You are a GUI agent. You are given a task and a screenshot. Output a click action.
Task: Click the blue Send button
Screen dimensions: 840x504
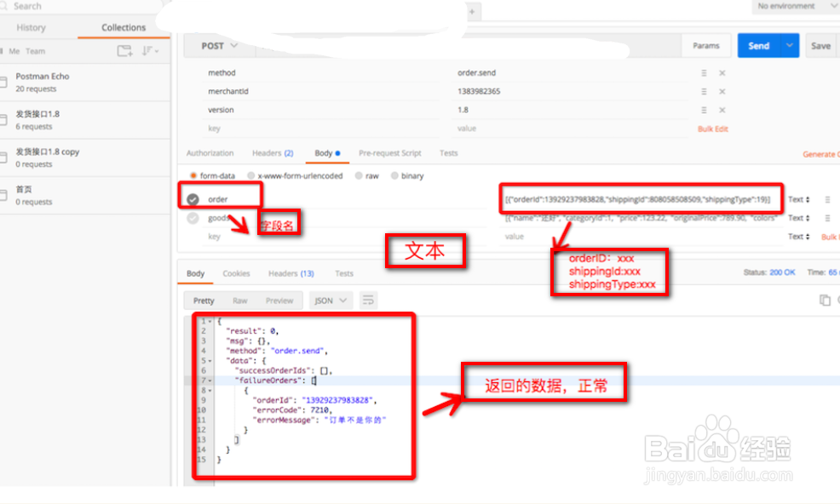click(x=758, y=45)
